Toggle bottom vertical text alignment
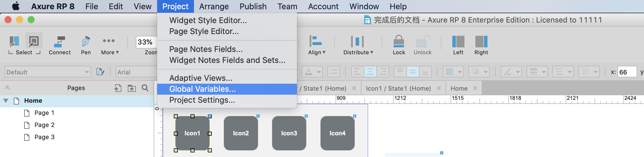 point(425,72)
